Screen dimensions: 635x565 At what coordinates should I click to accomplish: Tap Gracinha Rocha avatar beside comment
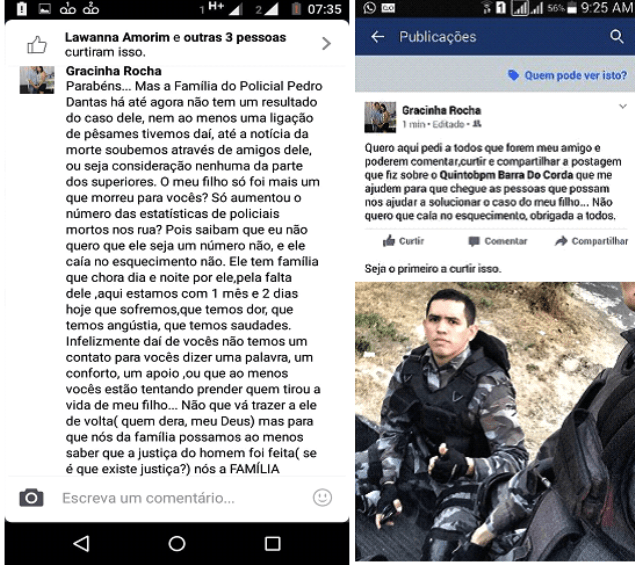pyautogui.click(x=37, y=80)
